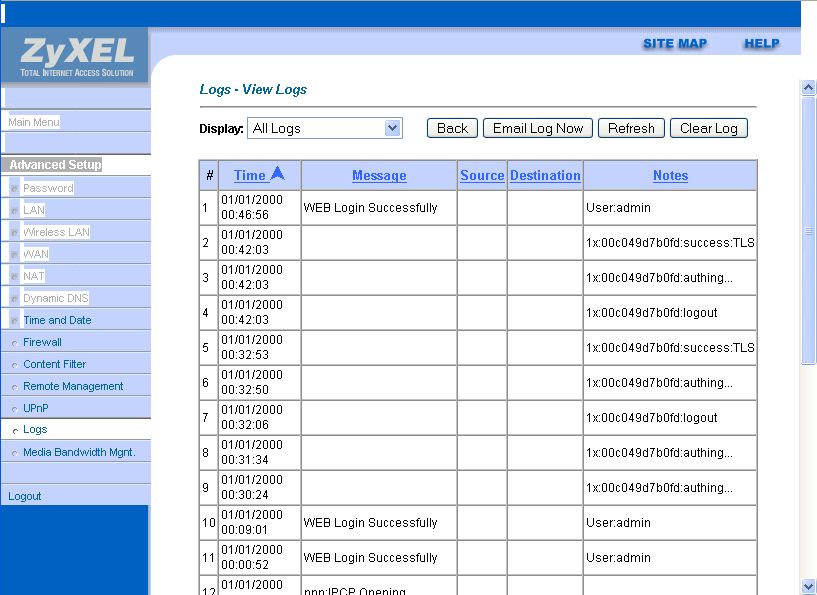The width and height of the screenshot is (817, 595).
Task: Sort logs by Destination column
Action: click(545, 176)
